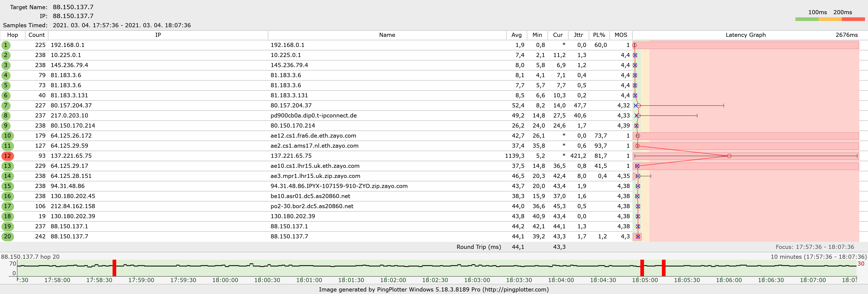868x294 pixels.
Task: Click the PL% column header
Action: [x=599, y=35]
